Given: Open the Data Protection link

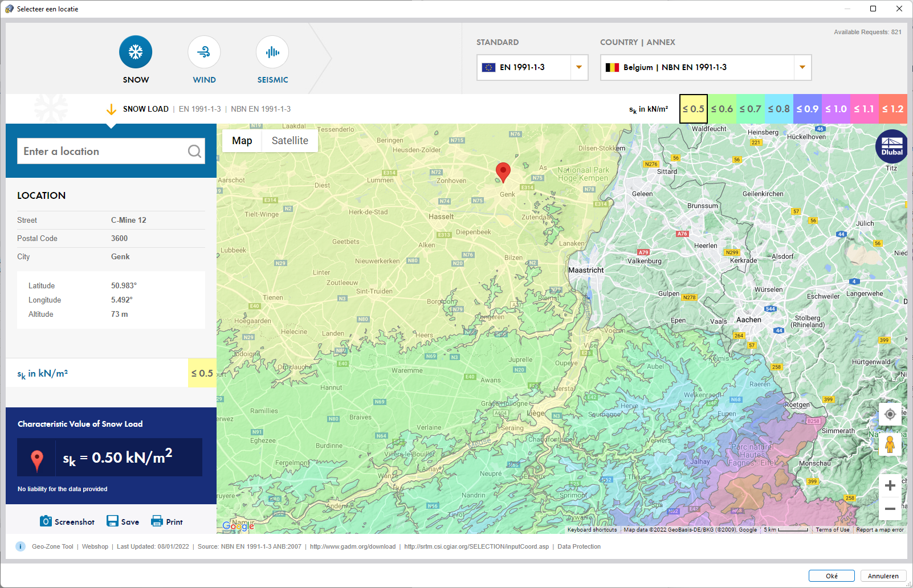Looking at the screenshot, I should (579, 546).
